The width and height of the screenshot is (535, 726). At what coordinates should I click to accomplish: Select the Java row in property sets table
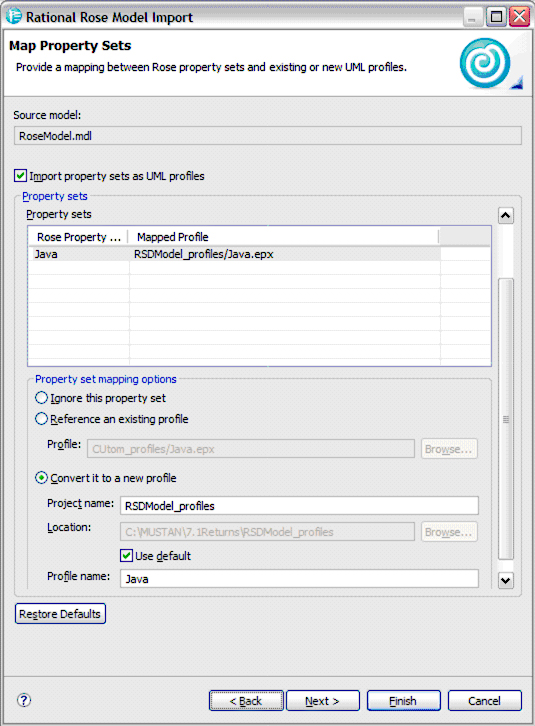(x=236, y=254)
